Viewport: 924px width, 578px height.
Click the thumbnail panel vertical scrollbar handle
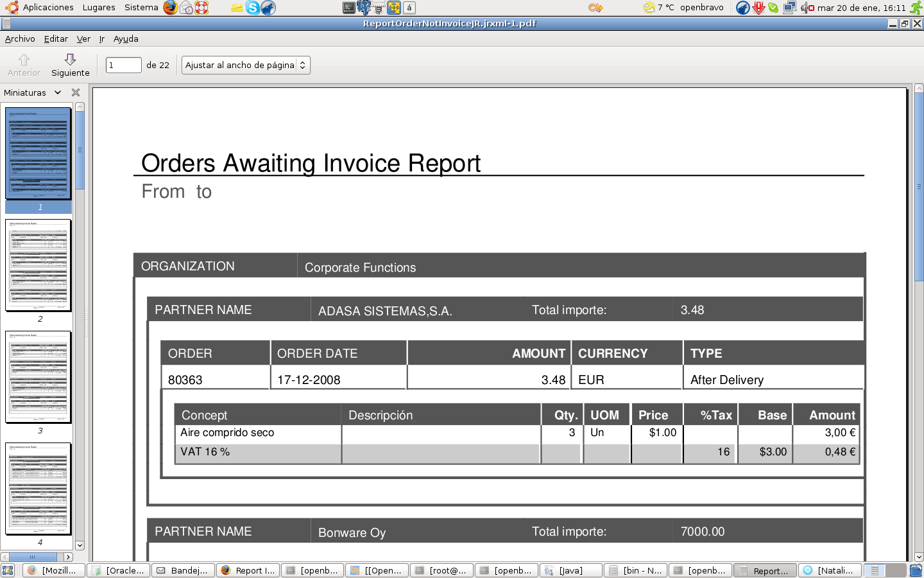pos(80,150)
